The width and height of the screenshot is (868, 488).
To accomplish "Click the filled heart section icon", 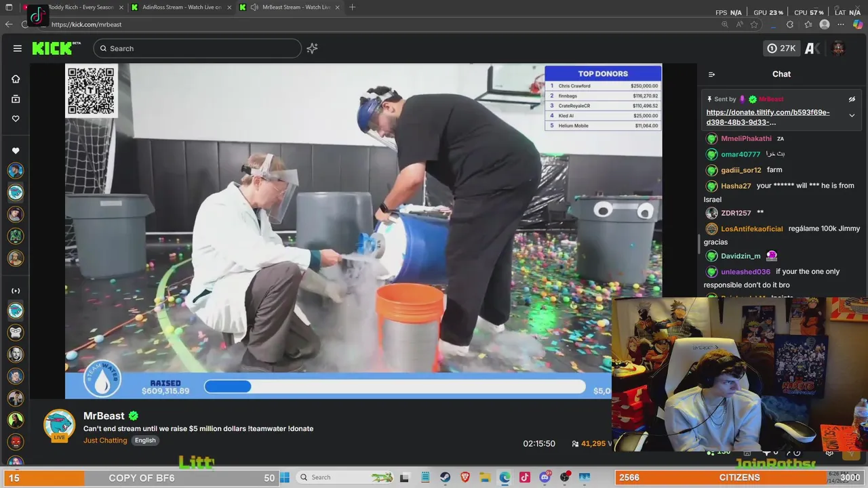I will point(16,150).
